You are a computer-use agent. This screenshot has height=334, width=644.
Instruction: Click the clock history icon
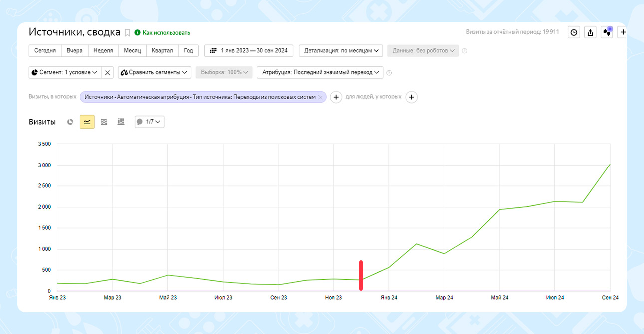[x=574, y=33]
